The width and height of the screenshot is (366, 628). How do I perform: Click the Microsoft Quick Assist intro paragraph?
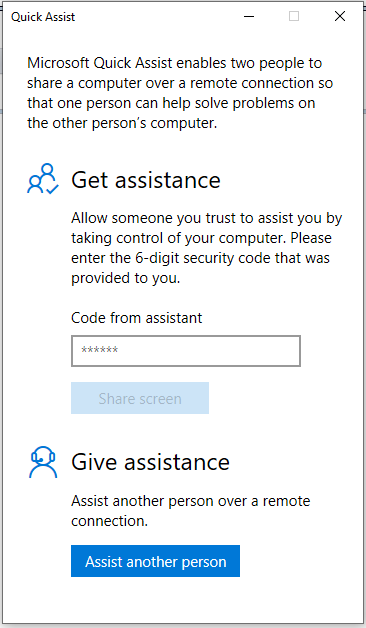click(180, 93)
